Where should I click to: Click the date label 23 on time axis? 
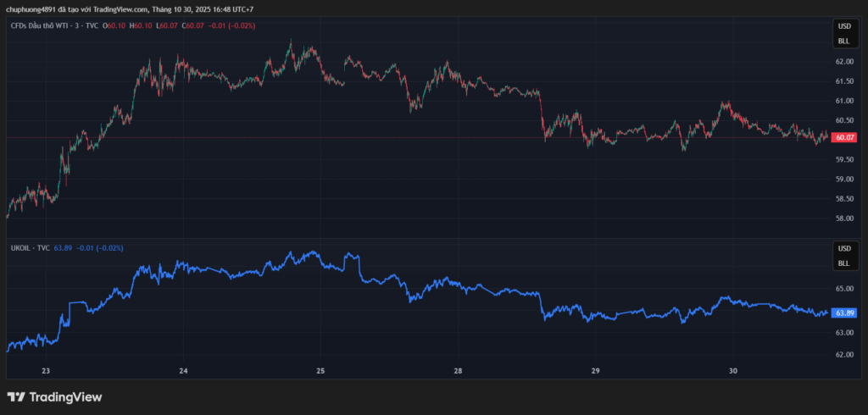coord(46,371)
